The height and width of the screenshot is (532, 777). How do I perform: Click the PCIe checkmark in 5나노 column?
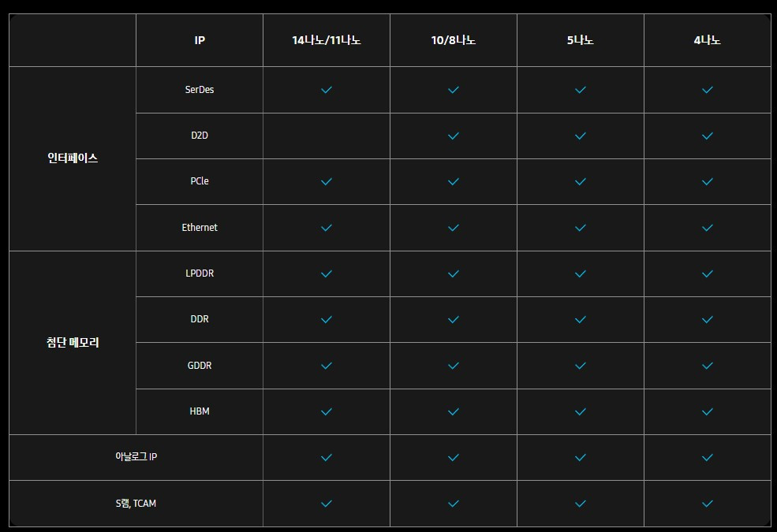[581, 181]
